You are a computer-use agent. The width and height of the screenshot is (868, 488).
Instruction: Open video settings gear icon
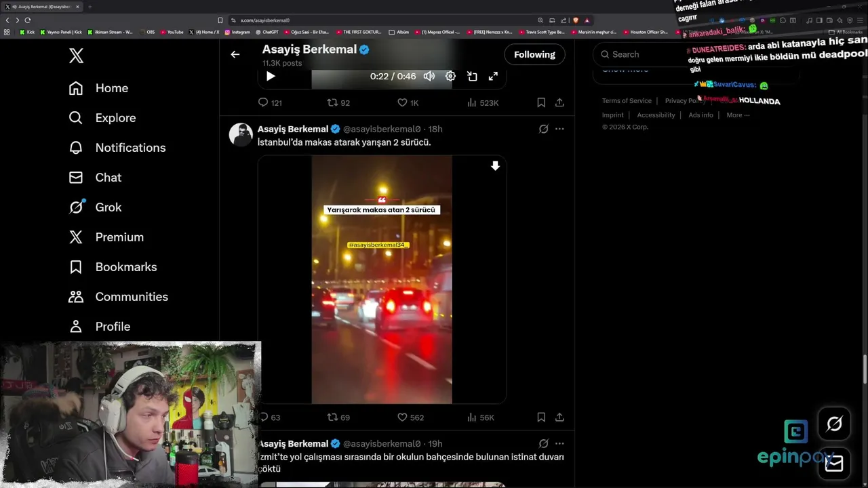tap(450, 76)
